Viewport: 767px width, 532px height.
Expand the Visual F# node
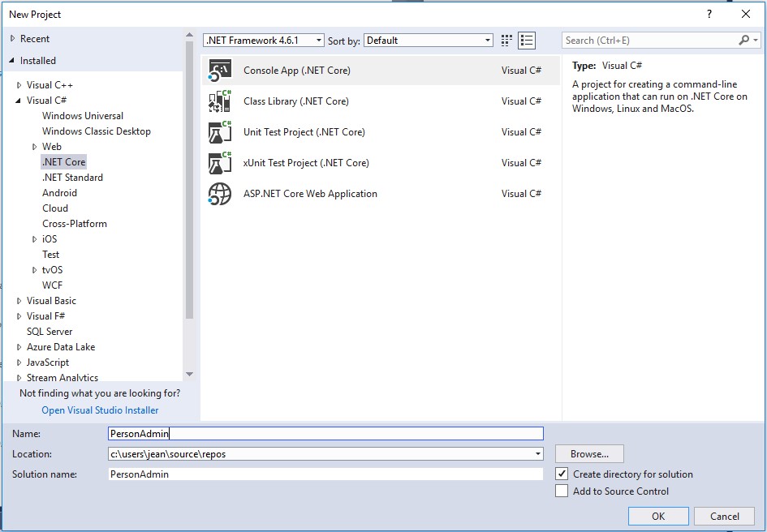[19, 316]
